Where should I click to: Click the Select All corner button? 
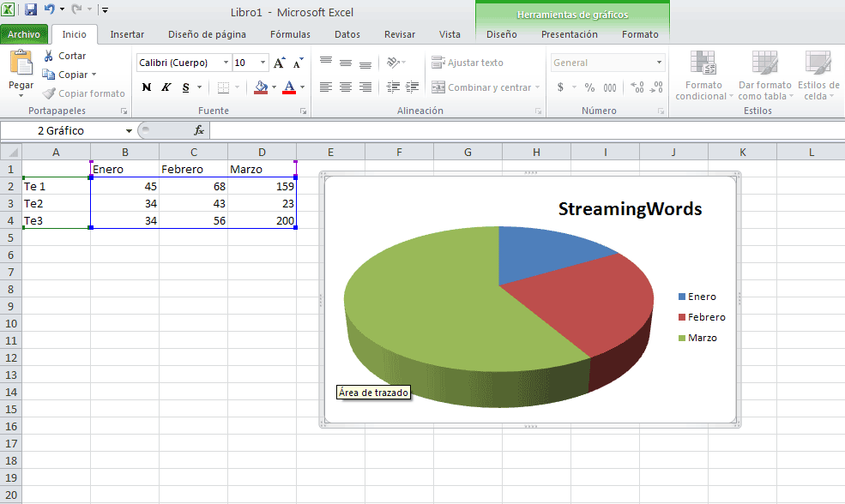(11, 153)
